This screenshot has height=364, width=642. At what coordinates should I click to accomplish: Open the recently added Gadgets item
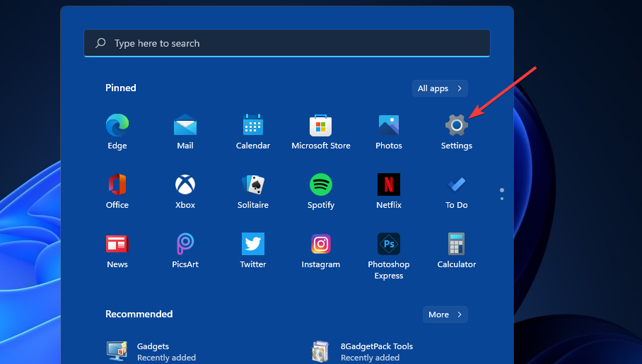(151, 351)
